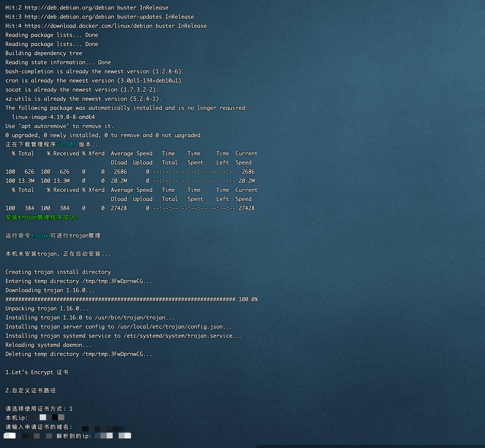Click the /usr/bin/trojan/trojan install line
Screen dimensions: 485x448
pos(90,318)
